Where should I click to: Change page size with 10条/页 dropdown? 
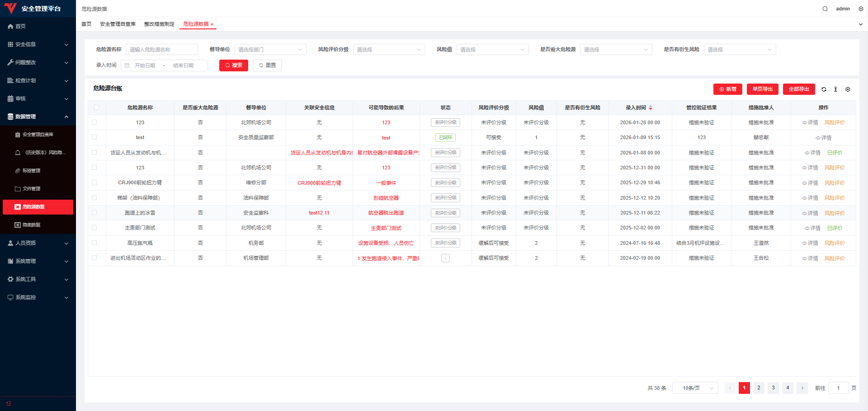[x=695, y=388]
